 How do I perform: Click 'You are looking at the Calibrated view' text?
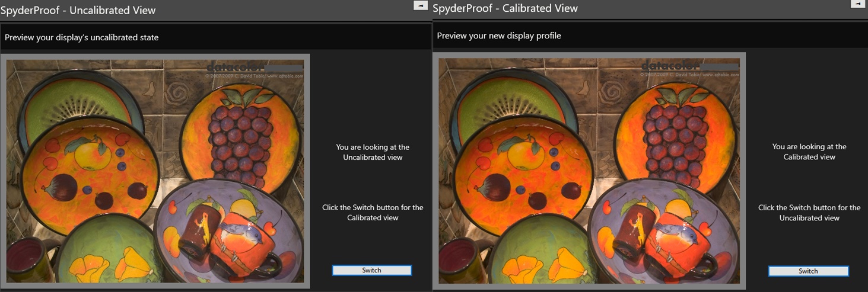809,152
